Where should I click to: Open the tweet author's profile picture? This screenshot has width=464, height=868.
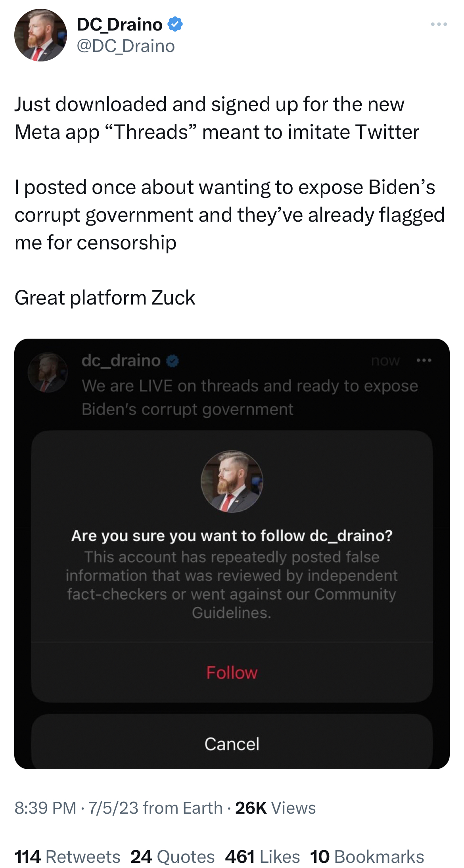click(40, 35)
